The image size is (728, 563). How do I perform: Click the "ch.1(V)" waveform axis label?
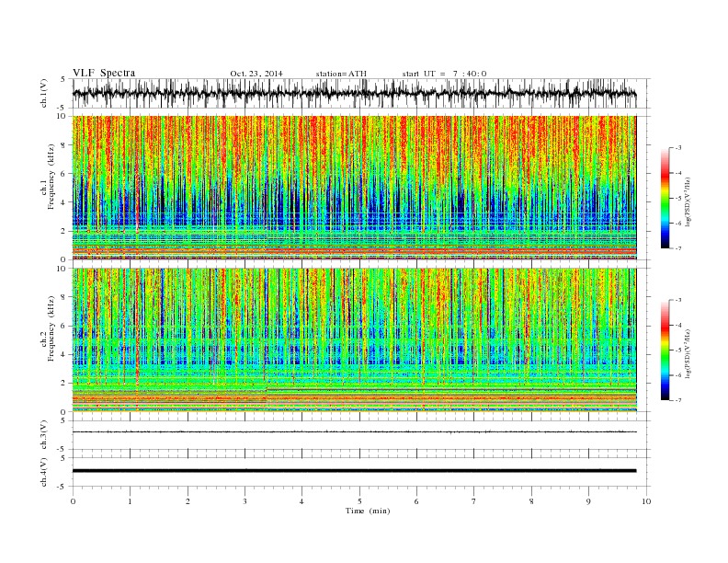tap(44, 93)
